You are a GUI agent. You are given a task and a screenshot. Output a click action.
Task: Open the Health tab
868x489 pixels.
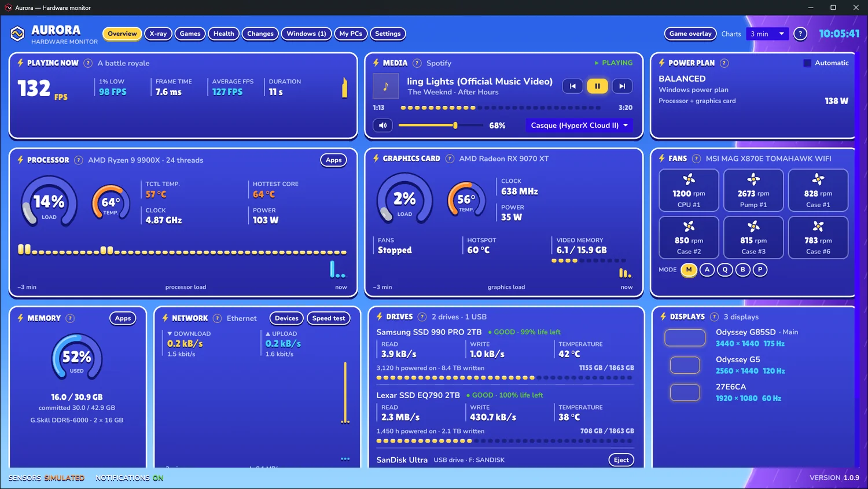click(224, 34)
